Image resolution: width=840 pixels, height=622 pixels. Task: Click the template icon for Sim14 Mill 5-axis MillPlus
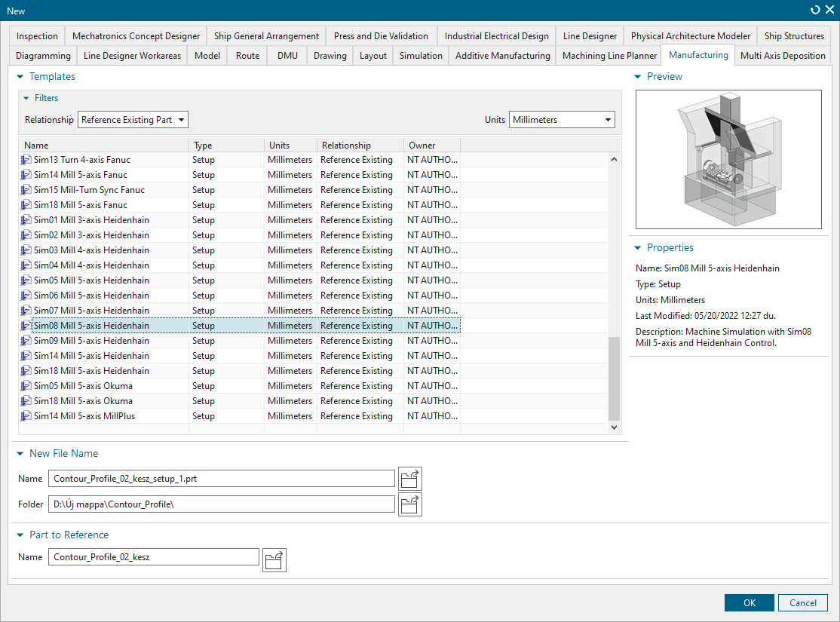[x=26, y=416]
